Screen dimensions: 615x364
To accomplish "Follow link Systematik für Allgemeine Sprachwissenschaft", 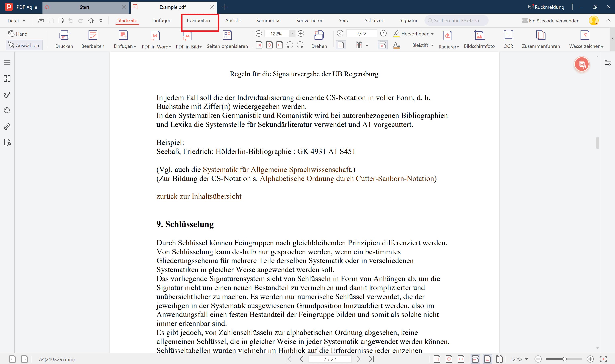I will pyautogui.click(x=277, y=170).
